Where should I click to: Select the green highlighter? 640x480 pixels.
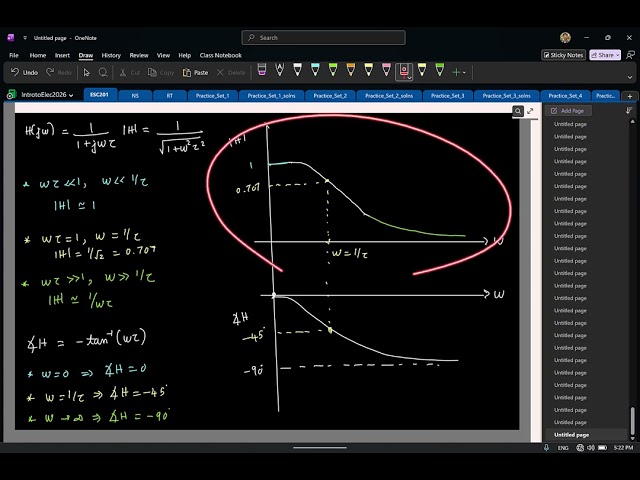(440, 70)
